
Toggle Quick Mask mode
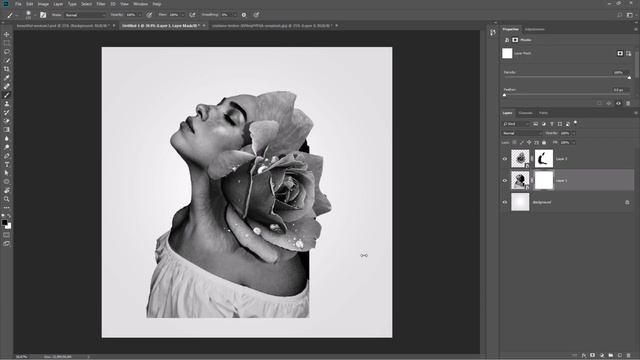[7, 235]
